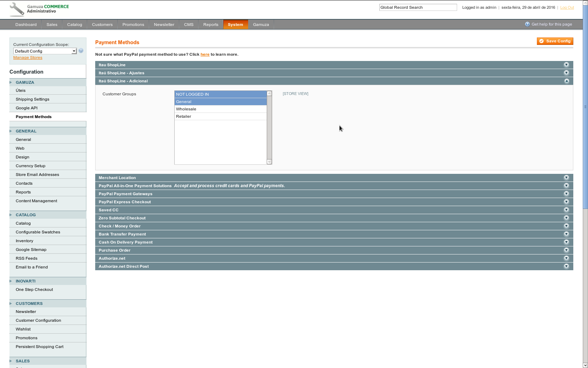Open the Reports menu in top bar
588x368 pixels.
coord(211,25)
